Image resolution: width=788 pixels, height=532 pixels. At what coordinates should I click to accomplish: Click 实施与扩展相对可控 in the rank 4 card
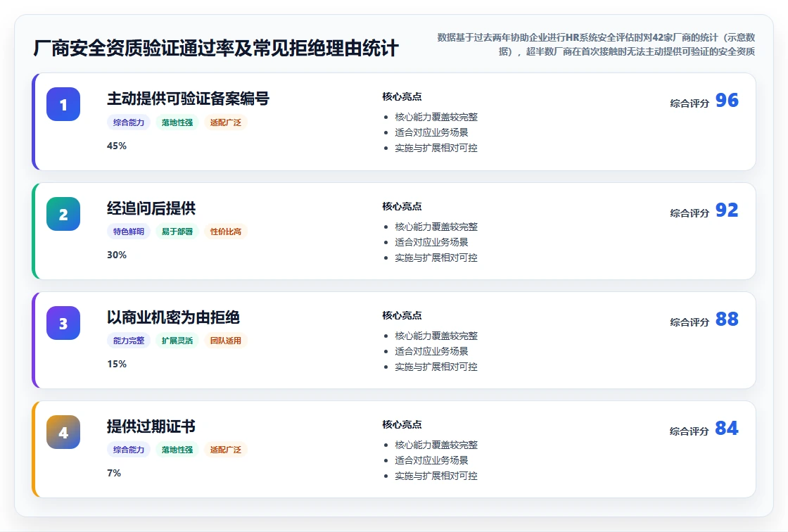tap(436, 476)
